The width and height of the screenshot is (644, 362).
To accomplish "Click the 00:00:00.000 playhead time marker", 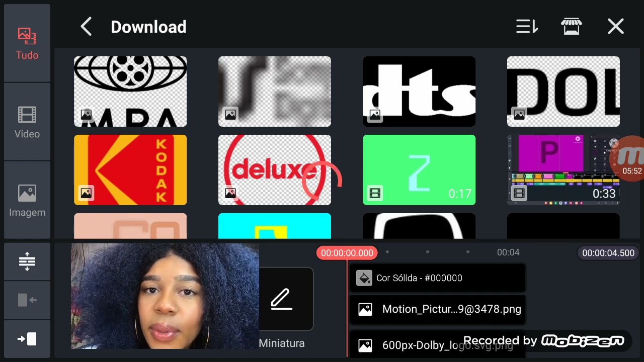I will 347,253.
